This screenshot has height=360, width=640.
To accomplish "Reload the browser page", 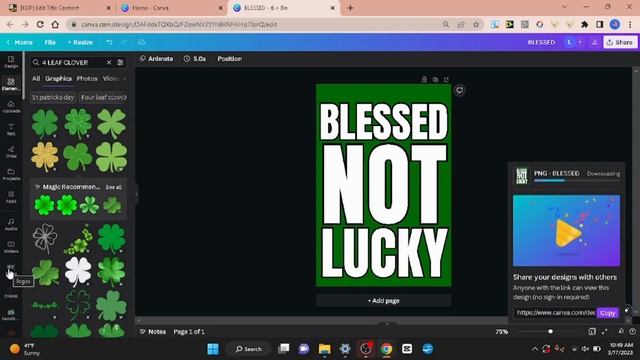I will (x=40, y=24).
